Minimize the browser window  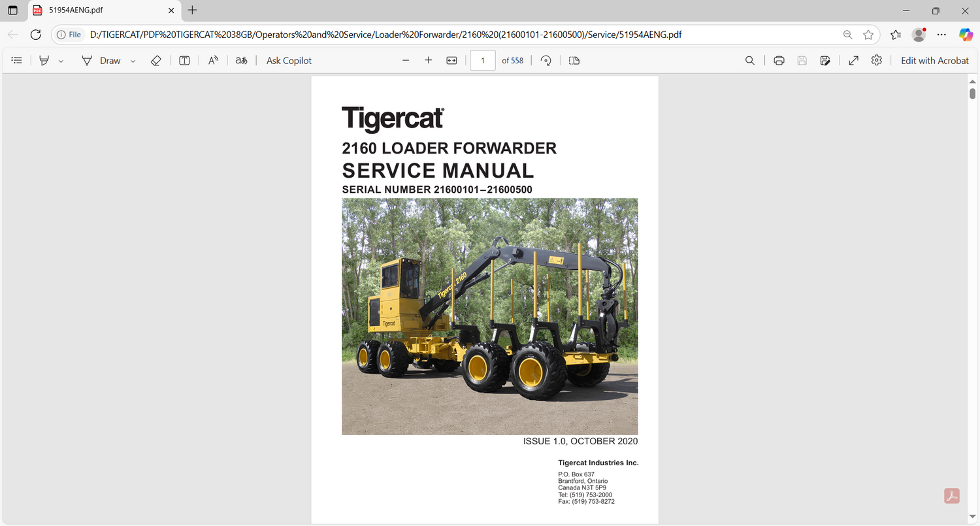tap(906, 10)
